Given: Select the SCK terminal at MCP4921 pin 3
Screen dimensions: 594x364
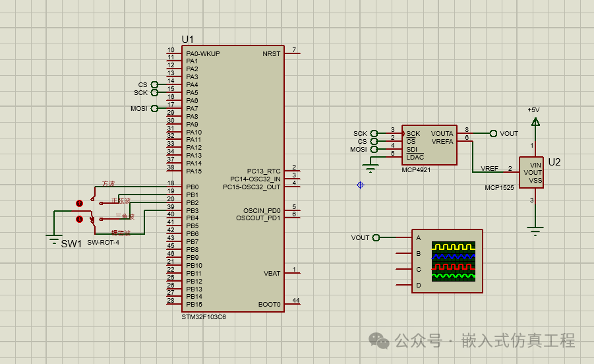Looking at the screenshot, I should click(374, 133).
